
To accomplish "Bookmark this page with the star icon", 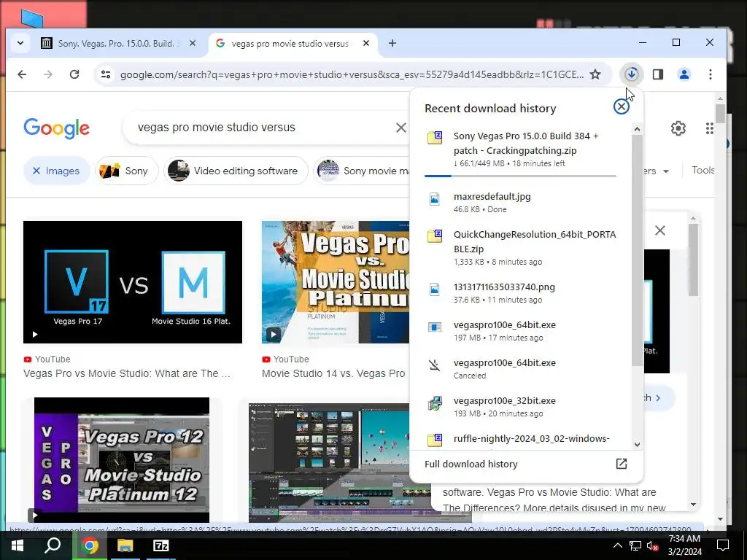I will (x=595, y=74).
